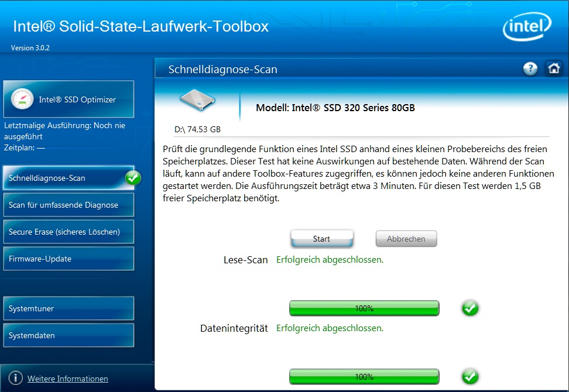
Task: Open Firmware-Update section
Action: (68, 259)
